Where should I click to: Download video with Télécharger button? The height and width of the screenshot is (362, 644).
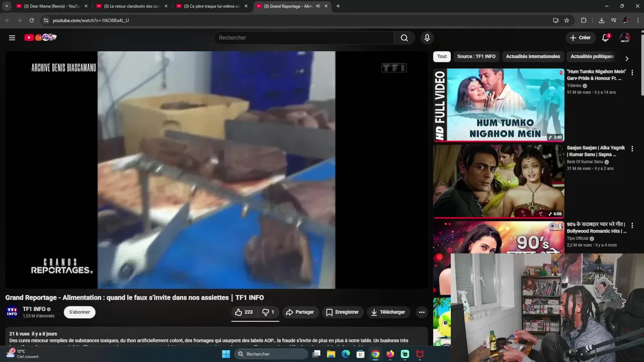click(x=388, y=312)
